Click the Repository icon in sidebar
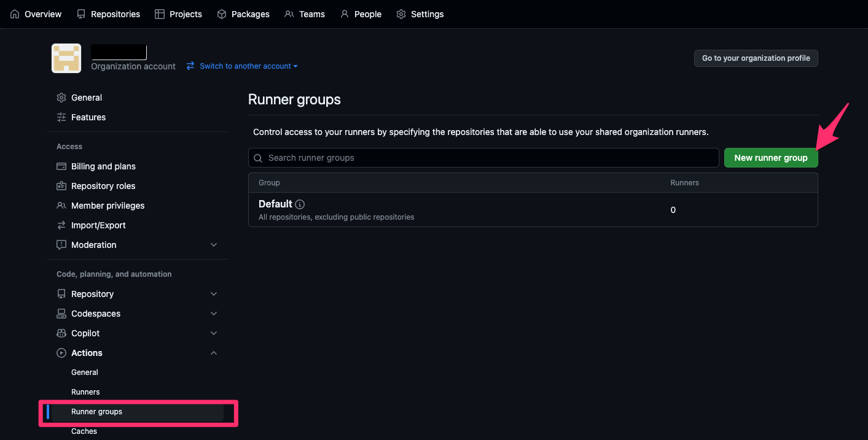This screenshot has height=440, width=868. click(x=61, y=294)
